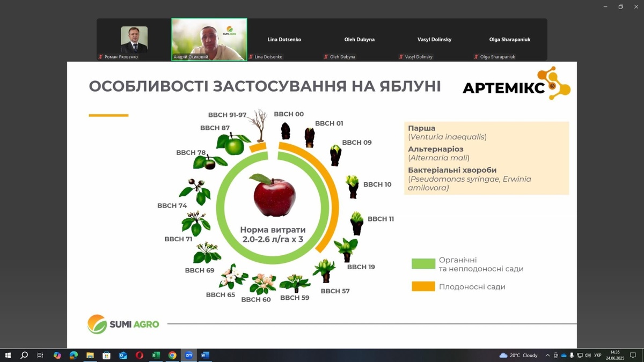Open the clock and calendar flyout
This screenshot has width=644, height=362.
click(615, 355)
